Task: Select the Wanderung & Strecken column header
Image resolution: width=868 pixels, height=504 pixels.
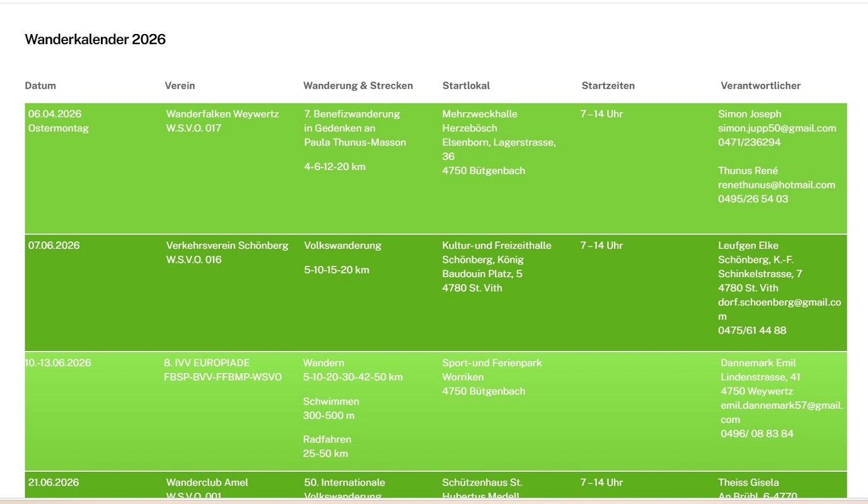Action: 358,86
